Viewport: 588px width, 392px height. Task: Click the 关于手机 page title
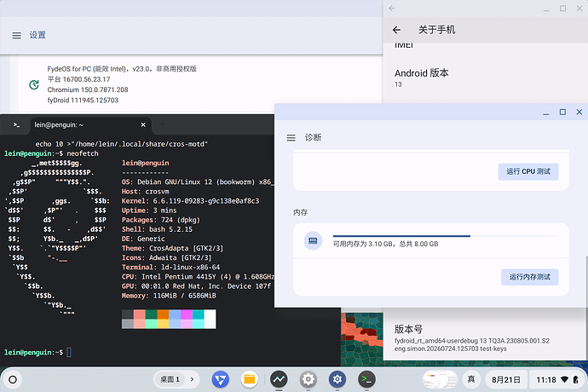tap(437, 30)
